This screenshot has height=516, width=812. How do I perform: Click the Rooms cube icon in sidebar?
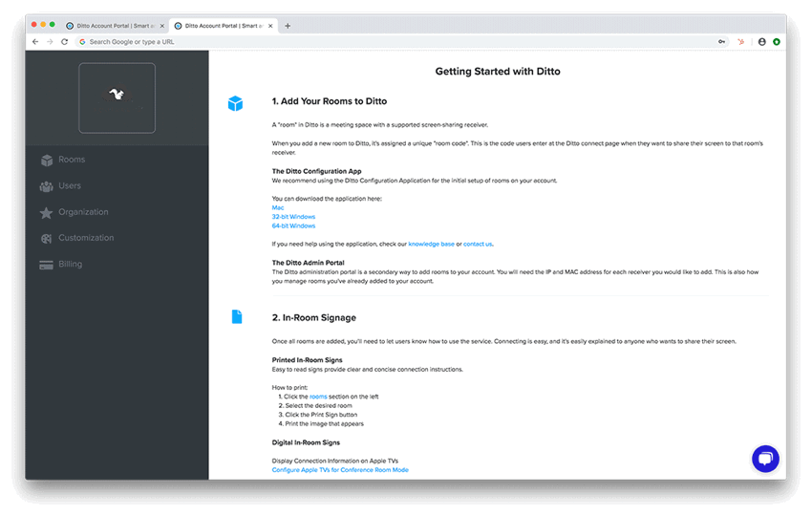tap(46, 161)
